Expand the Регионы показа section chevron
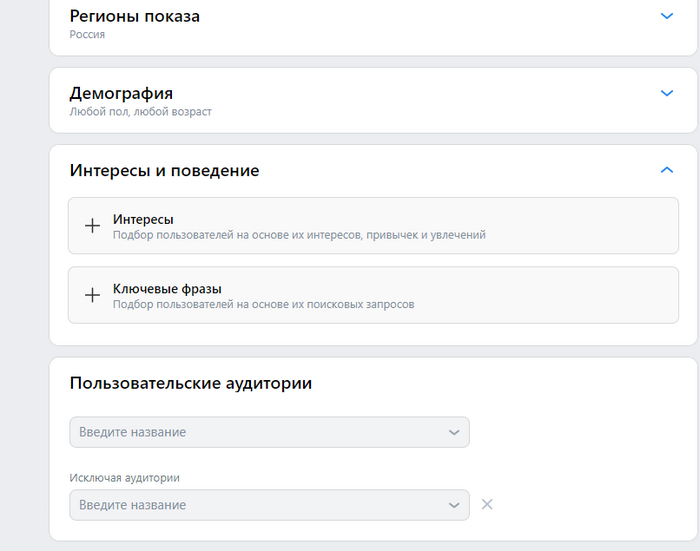 coord(668,16)
